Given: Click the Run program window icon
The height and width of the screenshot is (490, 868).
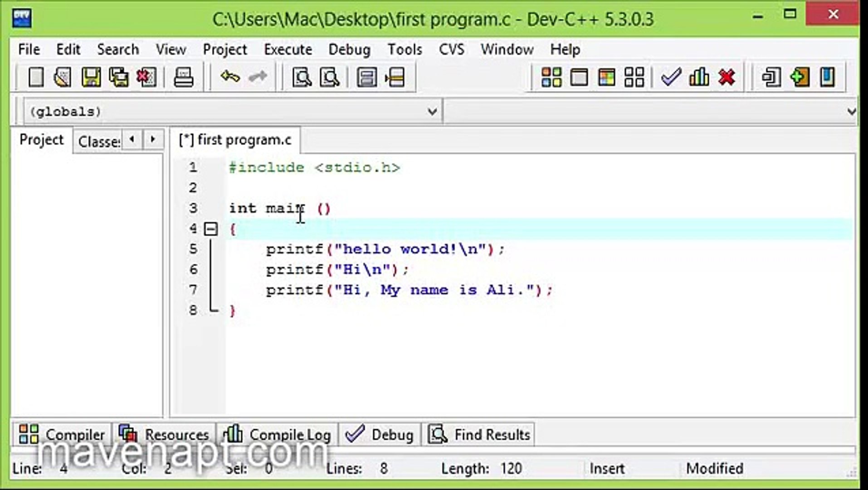Looking at the screenshot, I should tap(579, 77).
